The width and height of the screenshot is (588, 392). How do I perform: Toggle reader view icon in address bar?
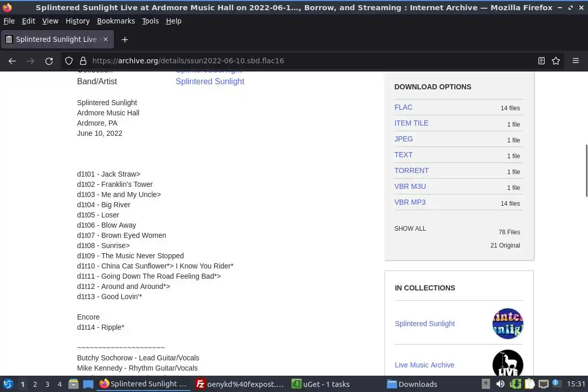tap(541, 61)
